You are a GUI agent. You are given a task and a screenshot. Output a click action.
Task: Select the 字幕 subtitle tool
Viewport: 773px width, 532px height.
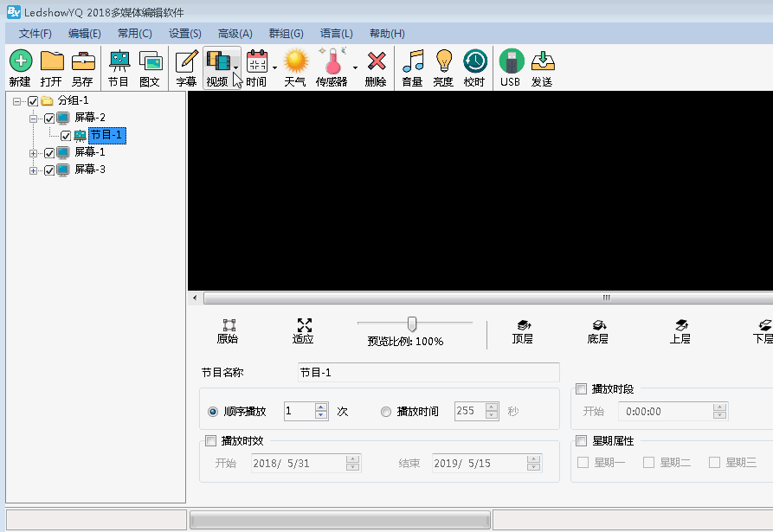coord(184,67)
